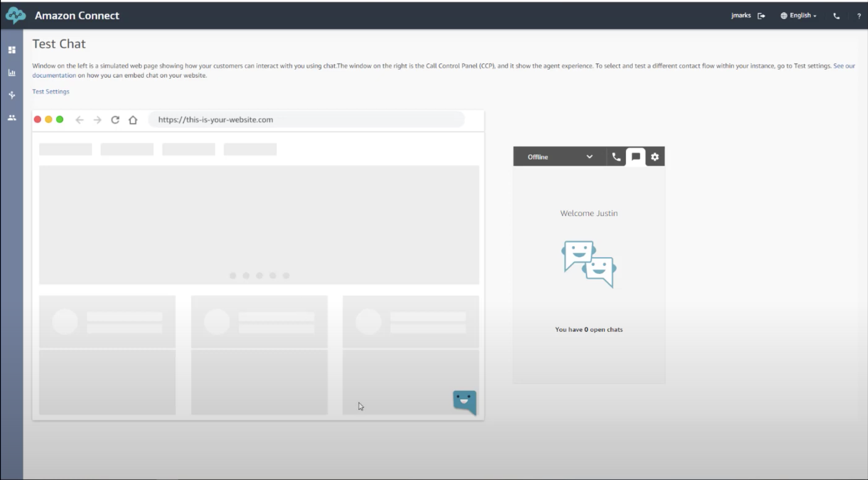The width and height of the screenshot is (868, 480).
Task: Click the red window dot in simulated browser
Action: click(37, 119)
